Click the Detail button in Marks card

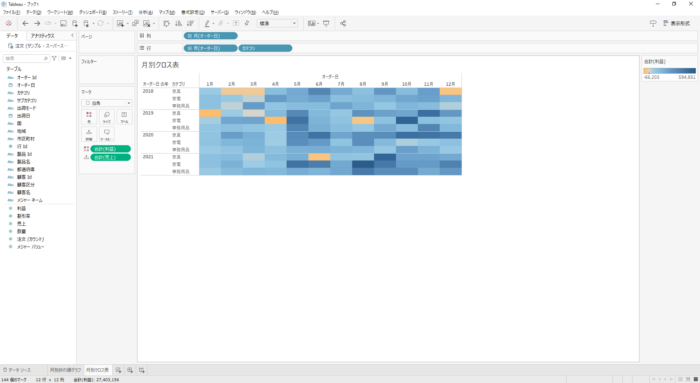89,134
